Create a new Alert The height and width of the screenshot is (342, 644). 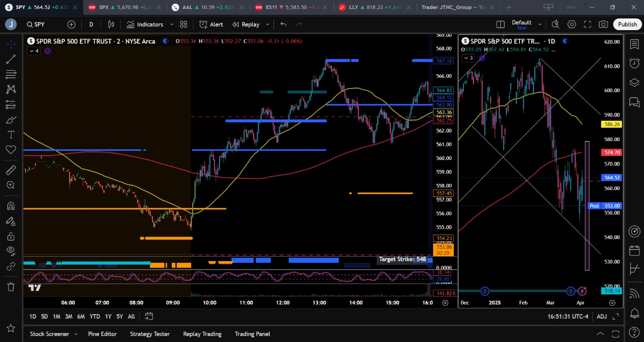tap(211, 25)
